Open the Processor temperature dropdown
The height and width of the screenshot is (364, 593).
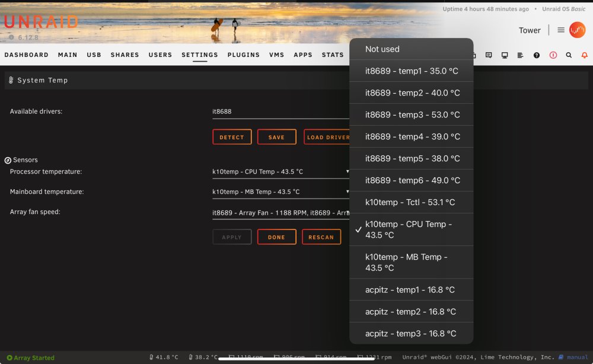pyautogui.click(x=280, y=171)
